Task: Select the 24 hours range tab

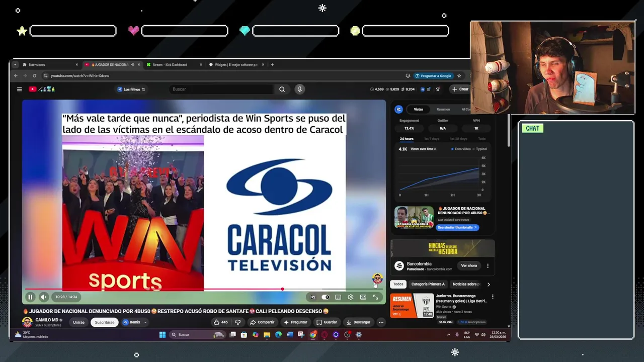Action: [x=407, y=139]
